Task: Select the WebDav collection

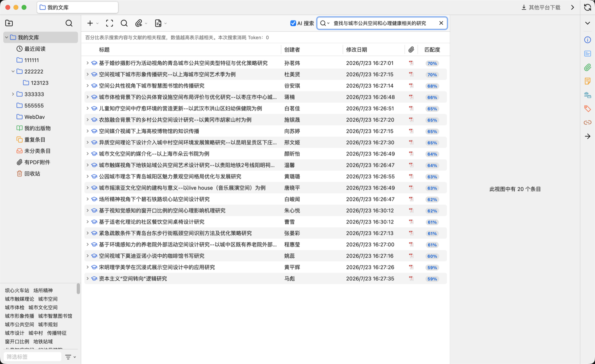Action: pyautogui.click(x=34, y=117)
